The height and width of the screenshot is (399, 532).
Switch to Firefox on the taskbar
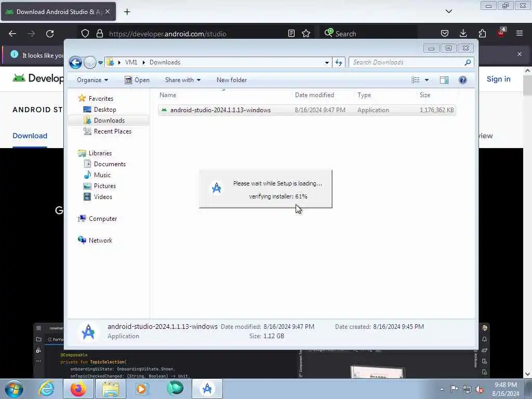[78, 389]
